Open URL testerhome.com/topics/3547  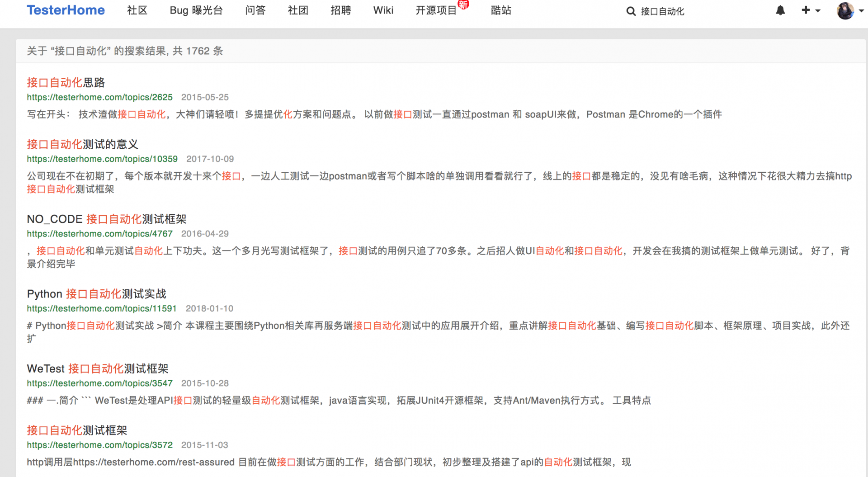(x=99, y=383)
